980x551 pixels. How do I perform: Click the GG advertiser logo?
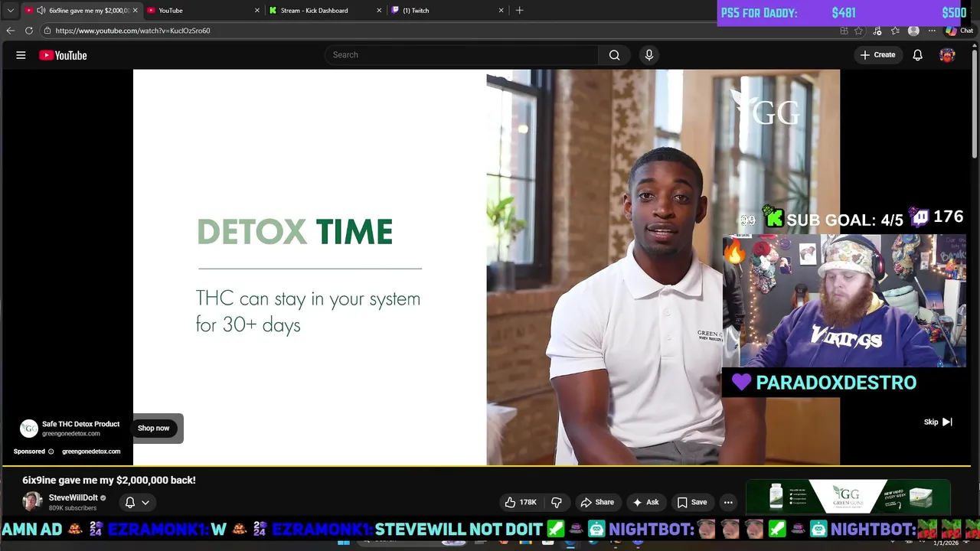pos(28,429)
